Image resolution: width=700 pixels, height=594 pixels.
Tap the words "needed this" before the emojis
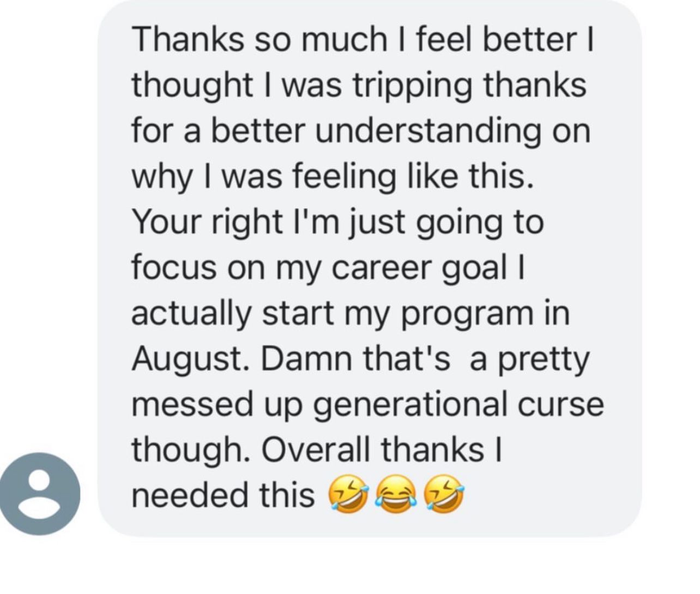(x=223, y=495)
